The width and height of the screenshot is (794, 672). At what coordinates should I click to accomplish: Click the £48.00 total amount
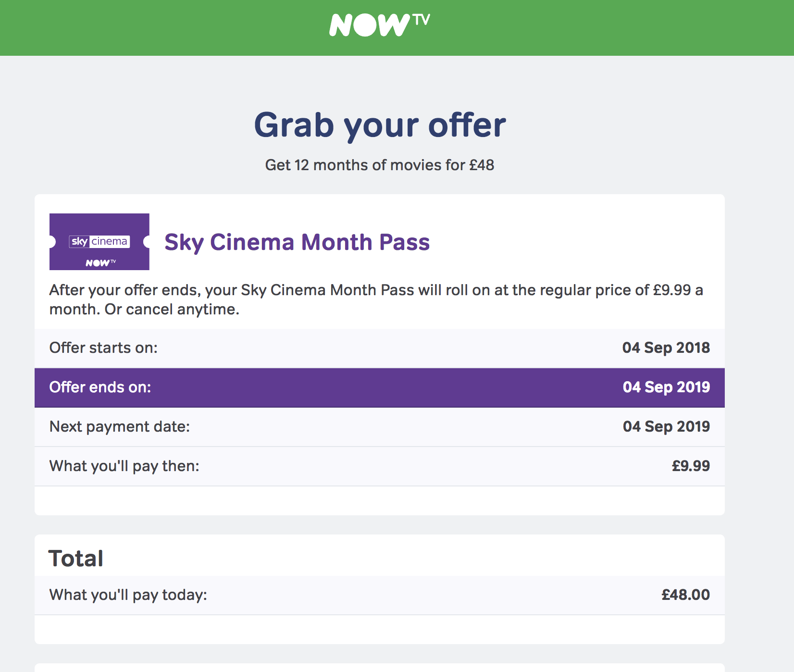685,595
